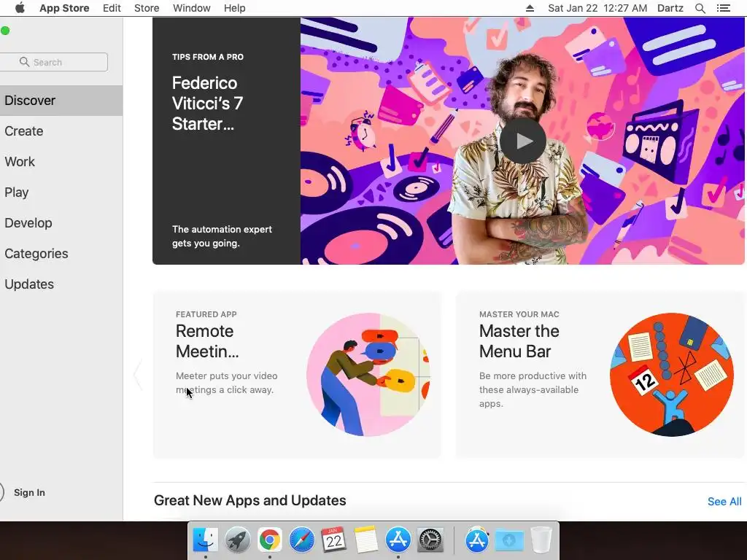747x560 pixels.
Task: Open the Store menu
Action: [146, 8]
